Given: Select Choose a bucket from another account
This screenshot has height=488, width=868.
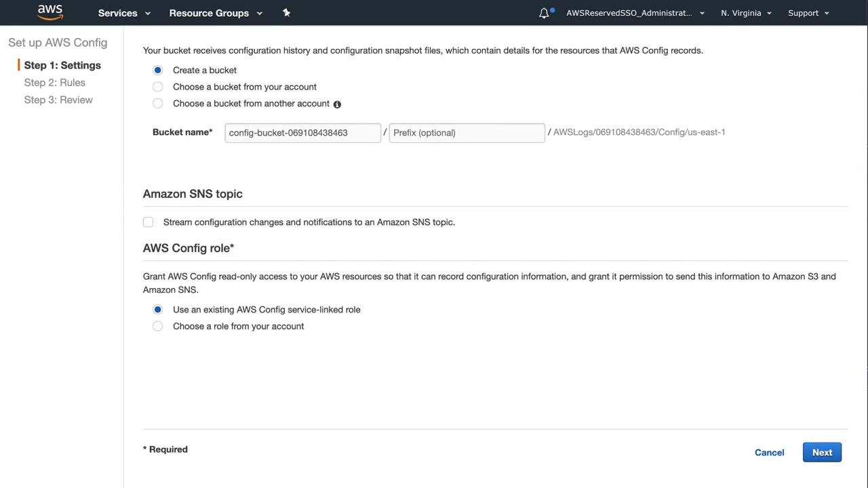Looking at the screenshot, I should pos(158,104).
